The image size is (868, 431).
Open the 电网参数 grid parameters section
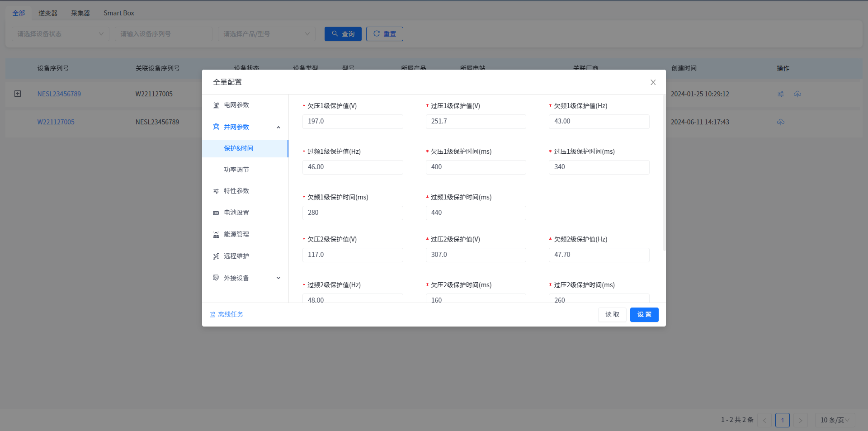pyautogui.click(x=236, y=105)
